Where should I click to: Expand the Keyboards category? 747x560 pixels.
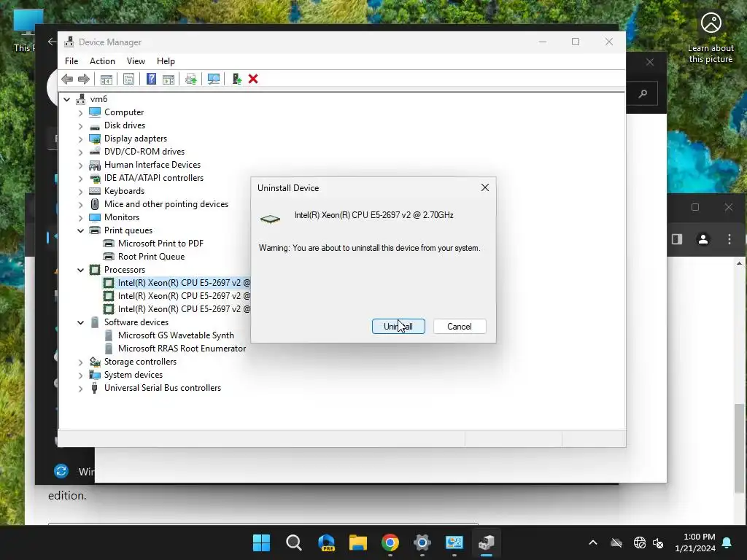coord(80,192)
